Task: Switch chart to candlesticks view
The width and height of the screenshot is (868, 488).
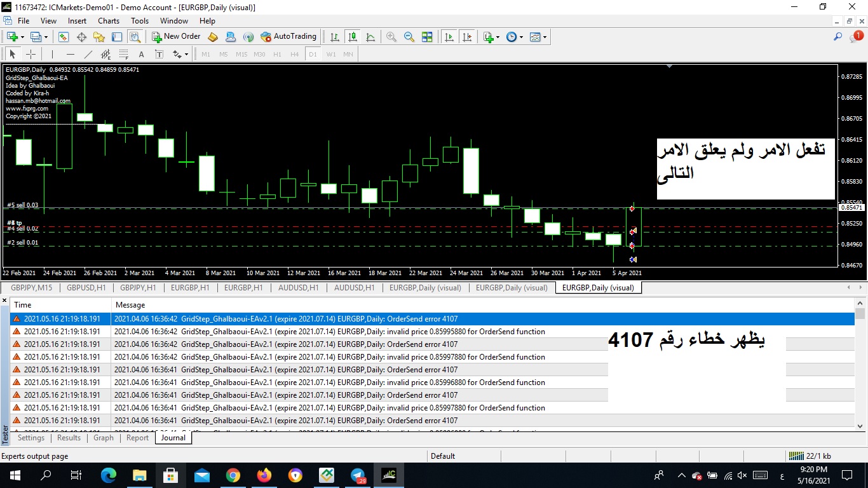Action: (353, 37)
